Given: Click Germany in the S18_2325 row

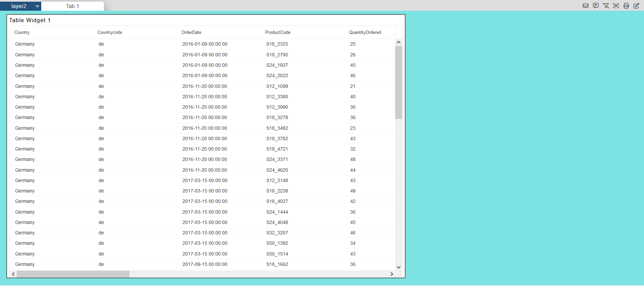Looking at the screenshot, I should [x=25, y=44].
